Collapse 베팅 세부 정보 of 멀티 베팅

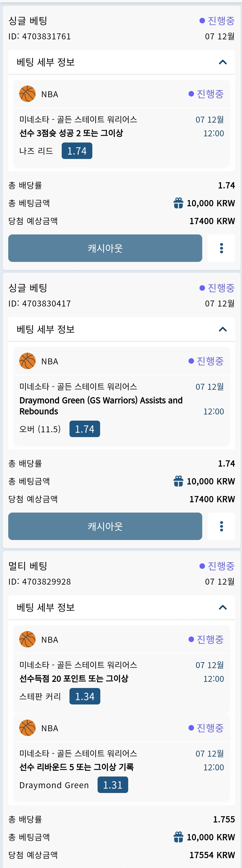pyautogui.click(x=223, y=607)
